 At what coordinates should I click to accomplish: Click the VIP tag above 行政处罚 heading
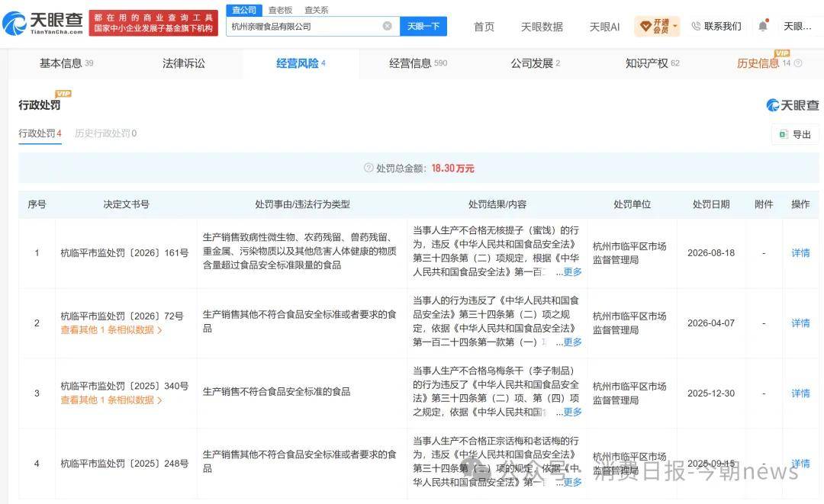pos(63,94)
